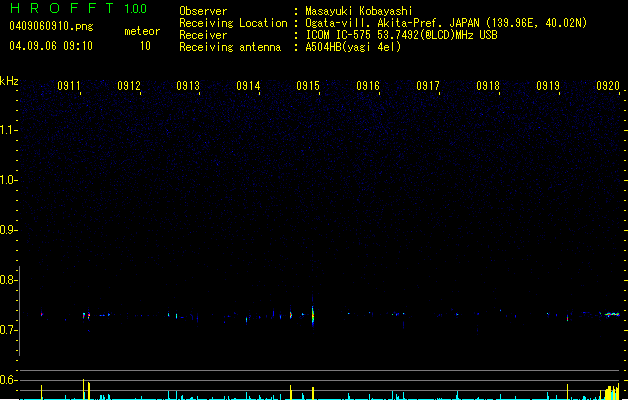This screenshot has height=400, width=629.
Task: Click the Observer label
Action: coord(203,11)
